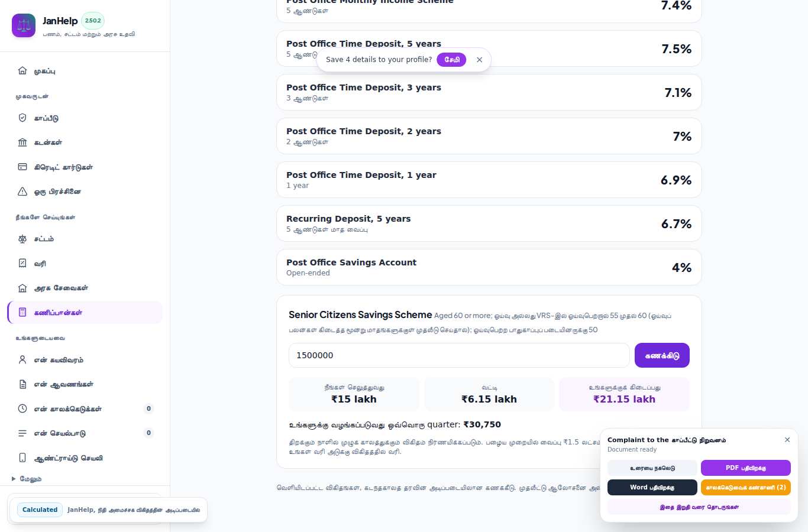This screenshot has height=532, width=808.
Task: Click the கிரெடிட் கார்டுகள் card icon
Action: [22, 167]
